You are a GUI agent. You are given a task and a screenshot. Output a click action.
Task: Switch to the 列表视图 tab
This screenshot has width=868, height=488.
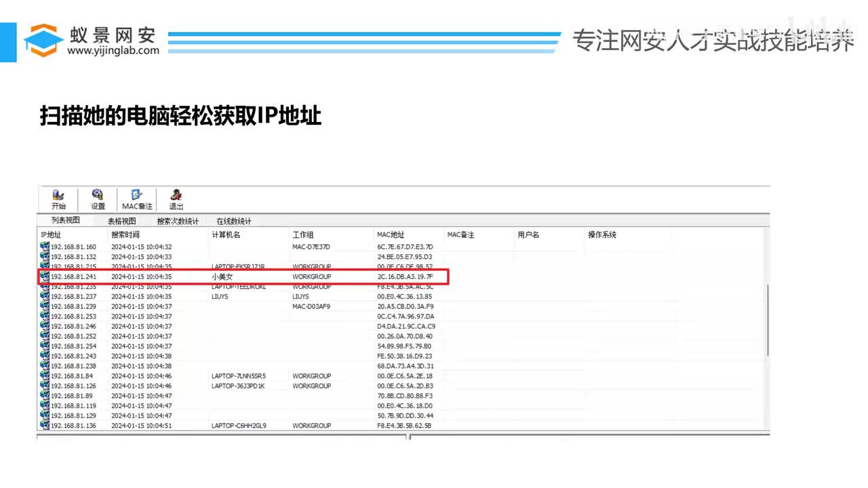point(66,220)
